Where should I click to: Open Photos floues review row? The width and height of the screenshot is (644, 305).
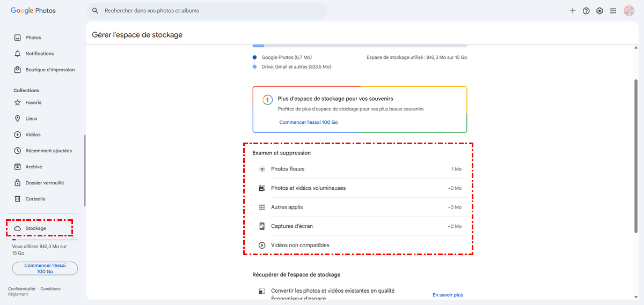360,169
